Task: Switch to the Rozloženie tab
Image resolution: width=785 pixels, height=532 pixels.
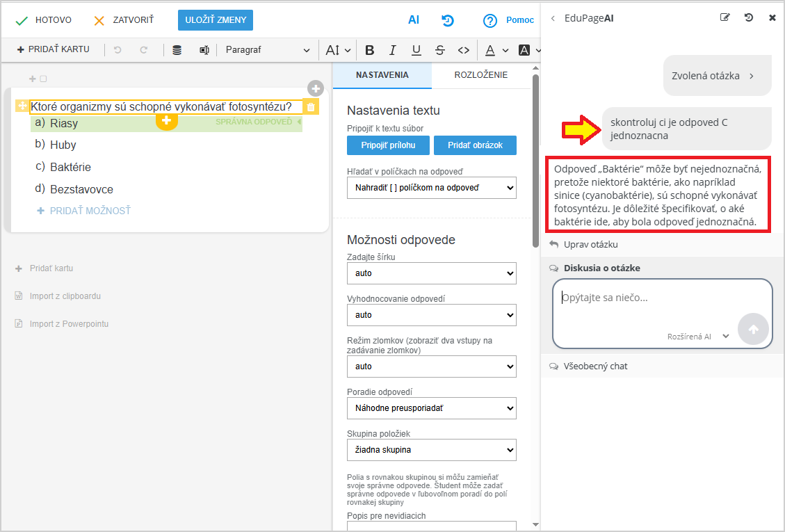Action: click(x=480, y=75)
